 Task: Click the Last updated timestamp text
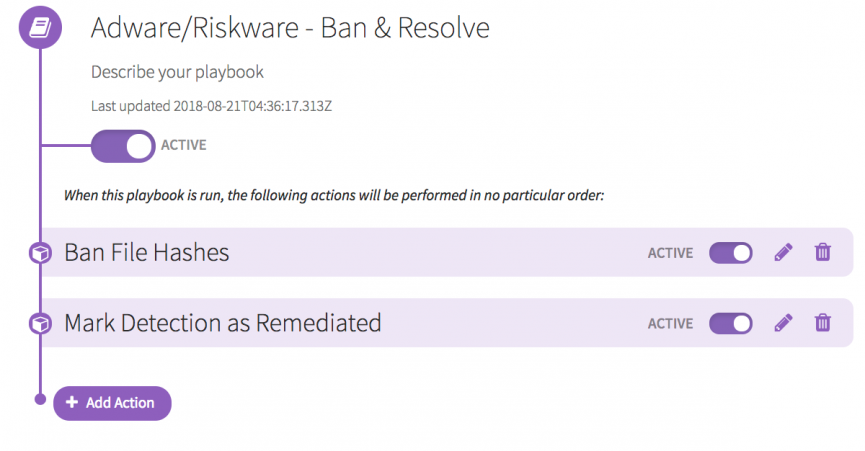211,105
